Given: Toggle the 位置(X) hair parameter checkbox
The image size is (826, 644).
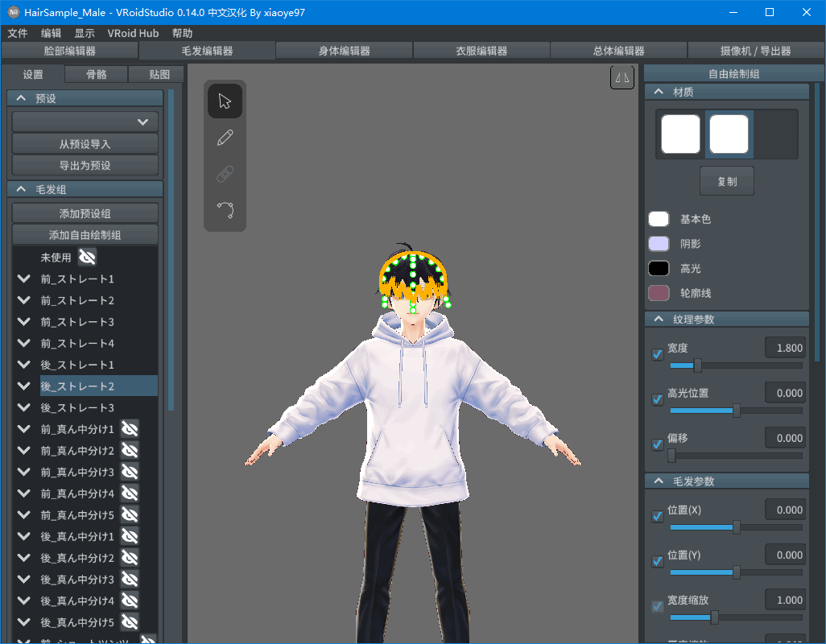Looking at the screenshot, I should pyautogui.click(x=657, y=516).
